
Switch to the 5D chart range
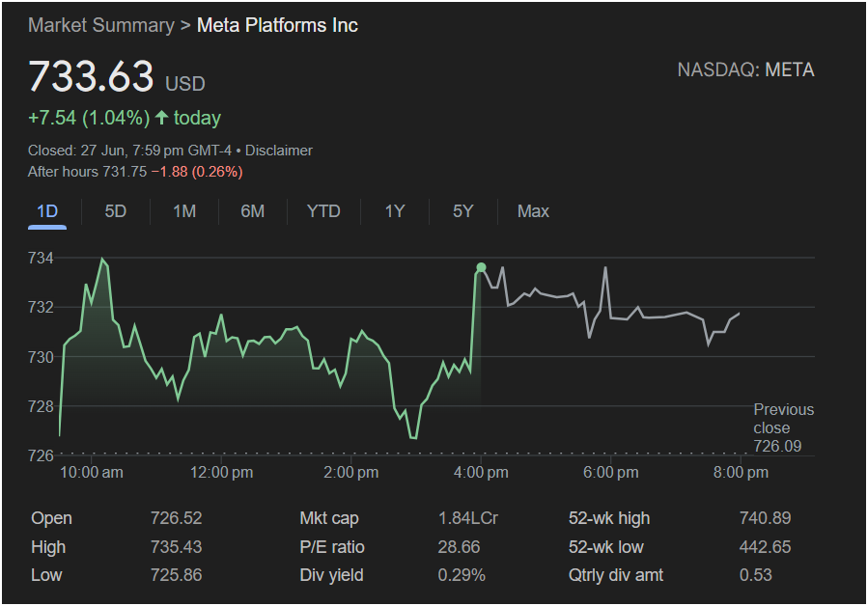tap(116, 211)
